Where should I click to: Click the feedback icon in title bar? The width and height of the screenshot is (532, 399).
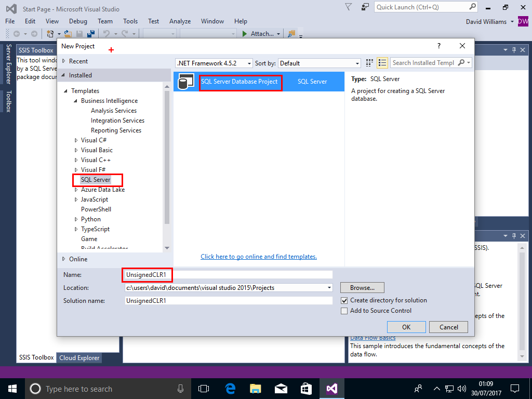pos(365,7)
